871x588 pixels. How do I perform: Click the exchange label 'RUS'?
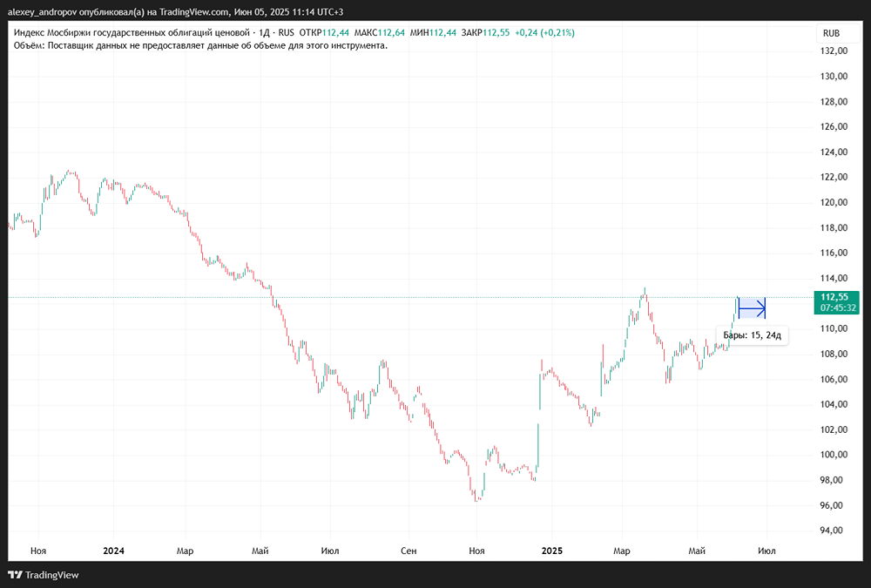(x=287, y=33)
